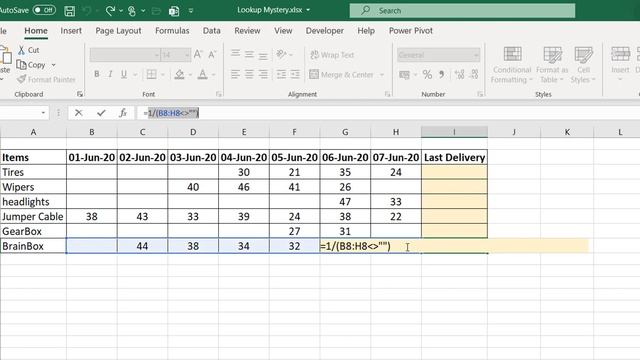The image size is (640, 360).
Task: Click in the formula bar text
Action: click(x=171, y=113)
